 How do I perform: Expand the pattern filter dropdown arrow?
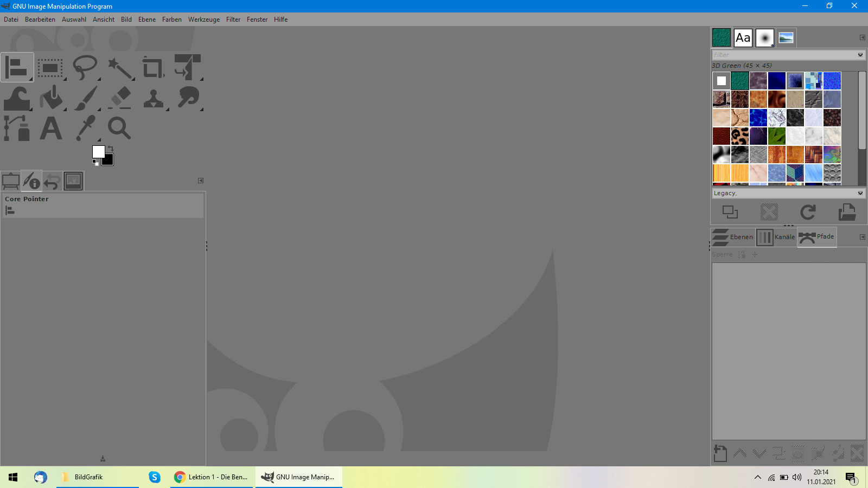point(860,55)
